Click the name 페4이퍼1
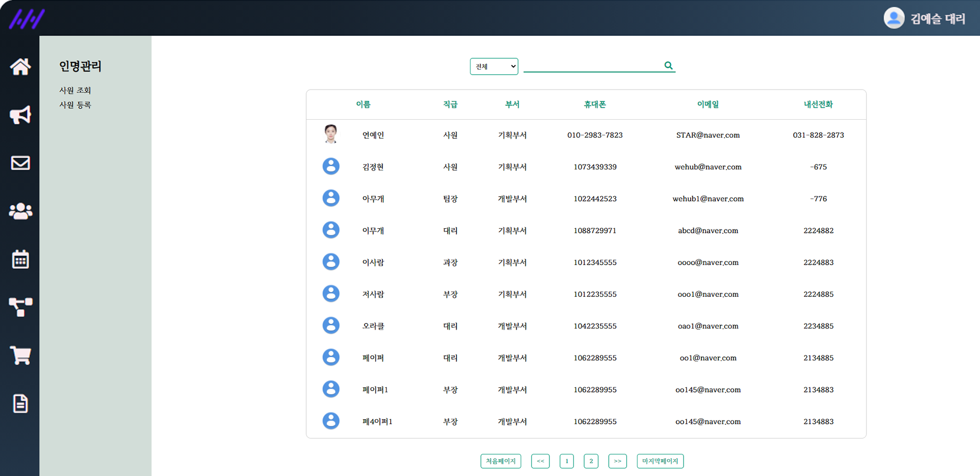 coord(377,422)
